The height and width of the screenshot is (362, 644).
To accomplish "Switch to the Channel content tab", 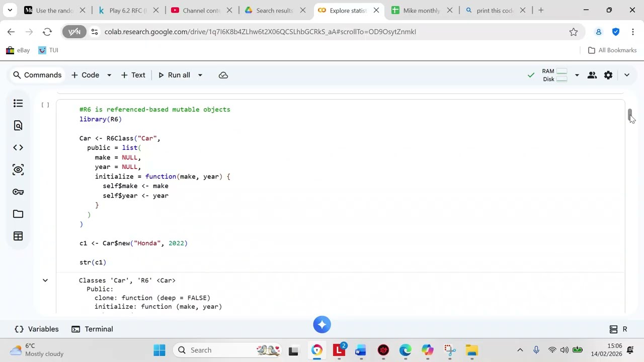I will [201, 10].
